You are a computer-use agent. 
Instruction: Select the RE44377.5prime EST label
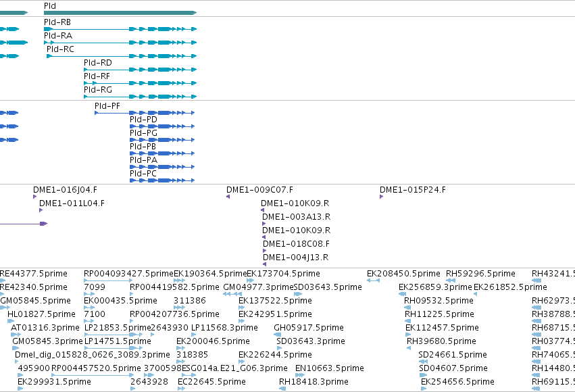34,274
